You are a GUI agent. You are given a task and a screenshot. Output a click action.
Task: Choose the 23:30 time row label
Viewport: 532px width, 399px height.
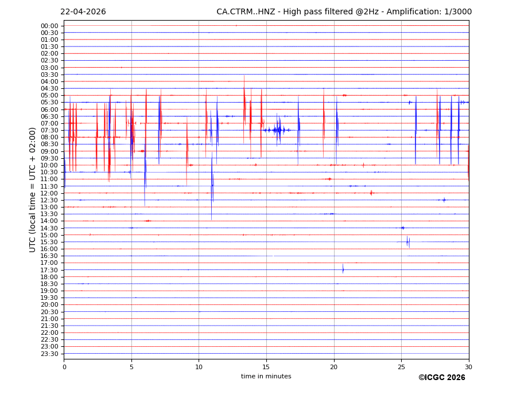(49, 354)
